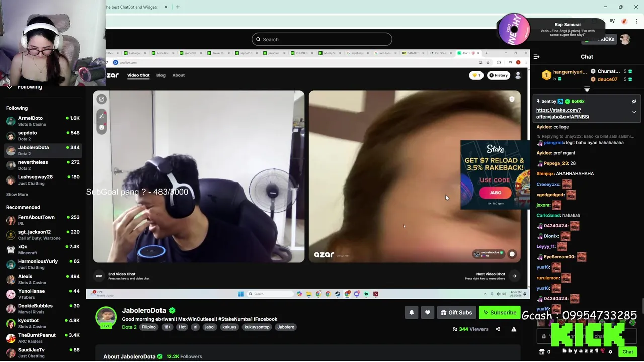Screen dimensions: 644x362
Task: Click the Azar History button
Action: pyautogui.click(x=498, y=75)
